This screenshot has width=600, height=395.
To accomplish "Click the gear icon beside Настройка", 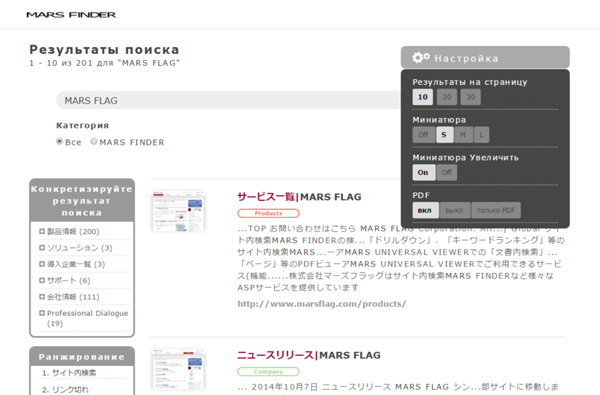I will [421, 57].
